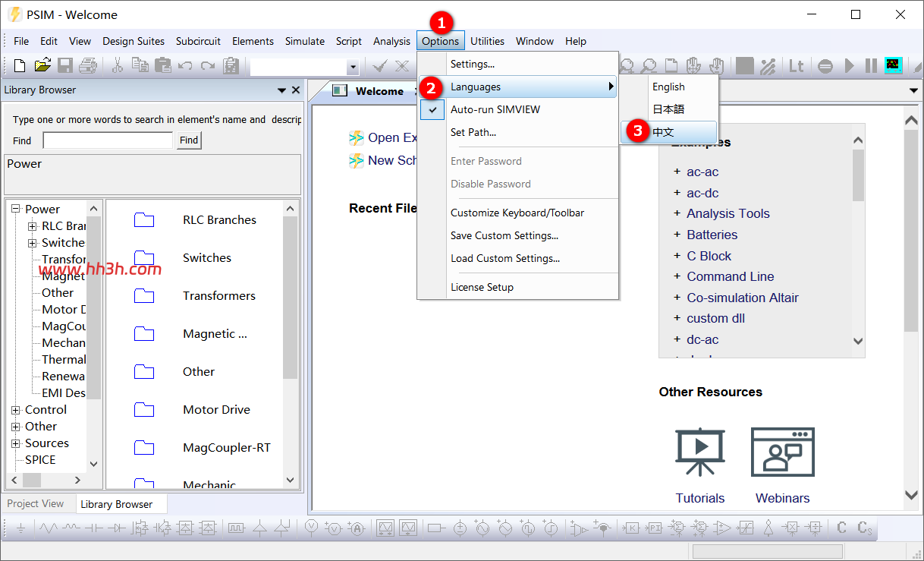Image resolution: width=924 pixels, height=561 pixels.
Task: Open the Tutorials resource icon
Action: tap(700, 452)
